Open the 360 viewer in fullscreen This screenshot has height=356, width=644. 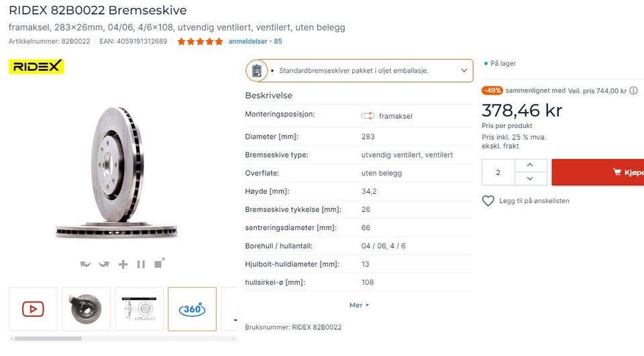[x=160, y=263]
